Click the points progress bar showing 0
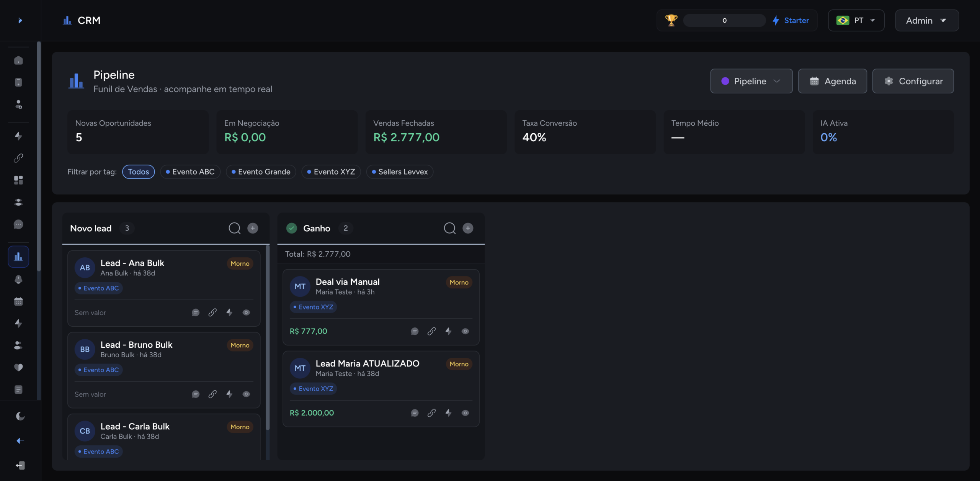 724,20
